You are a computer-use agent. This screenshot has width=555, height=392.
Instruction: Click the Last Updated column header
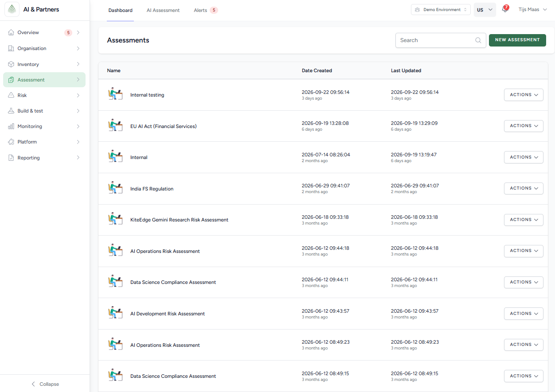pyautogui.click(x=406, y=70)
